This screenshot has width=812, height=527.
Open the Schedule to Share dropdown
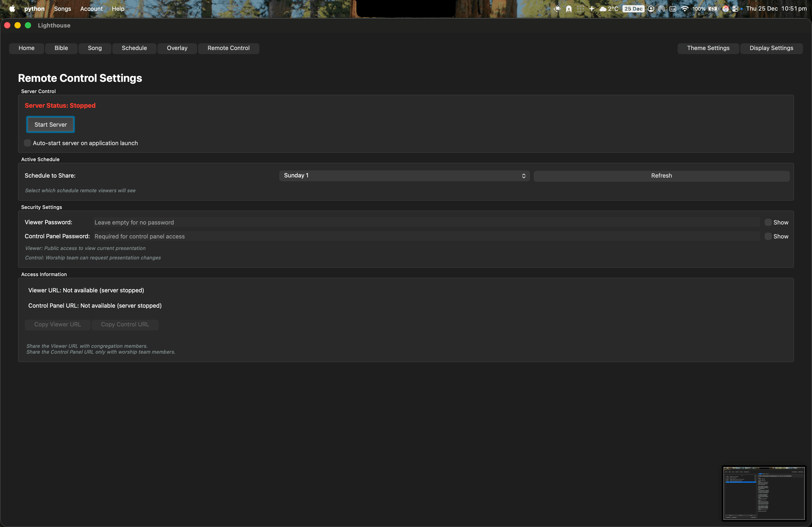404,176
